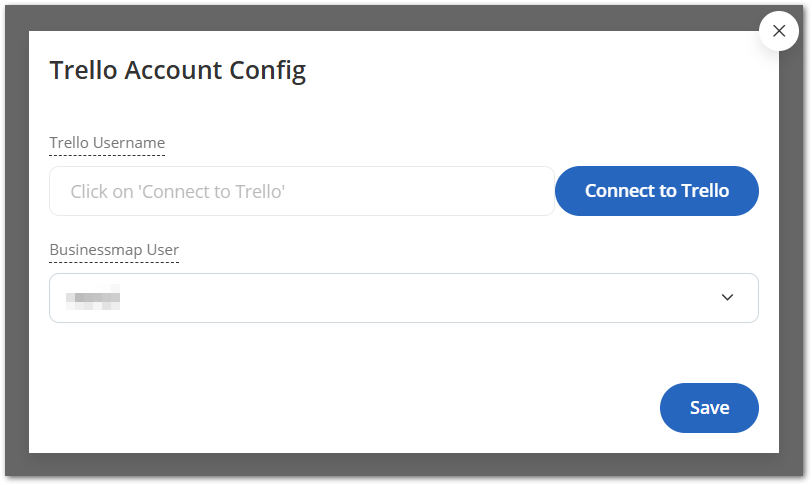Click the Trello Username input field
This screenshot has height=485, width=812.
tap(301, 191)
